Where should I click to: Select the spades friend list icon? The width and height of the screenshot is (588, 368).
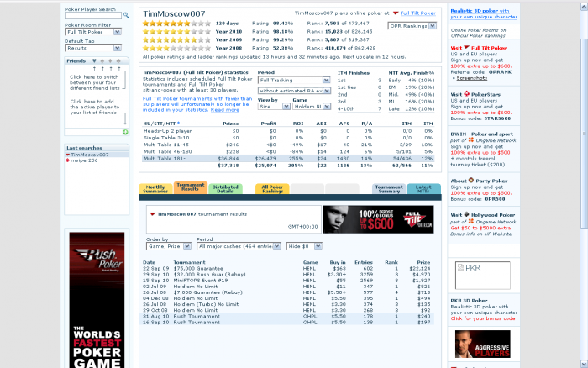(102, 60)
